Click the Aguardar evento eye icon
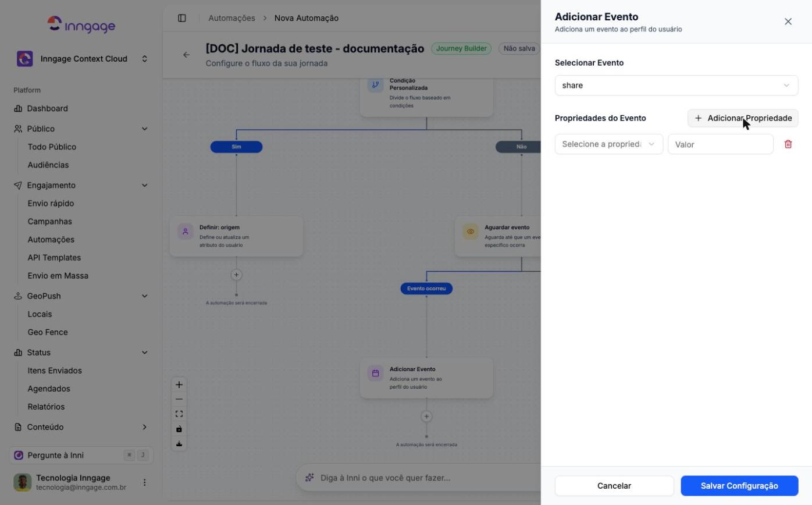Image resolution: width=812 pixels, height=505 pixels. 471,232
